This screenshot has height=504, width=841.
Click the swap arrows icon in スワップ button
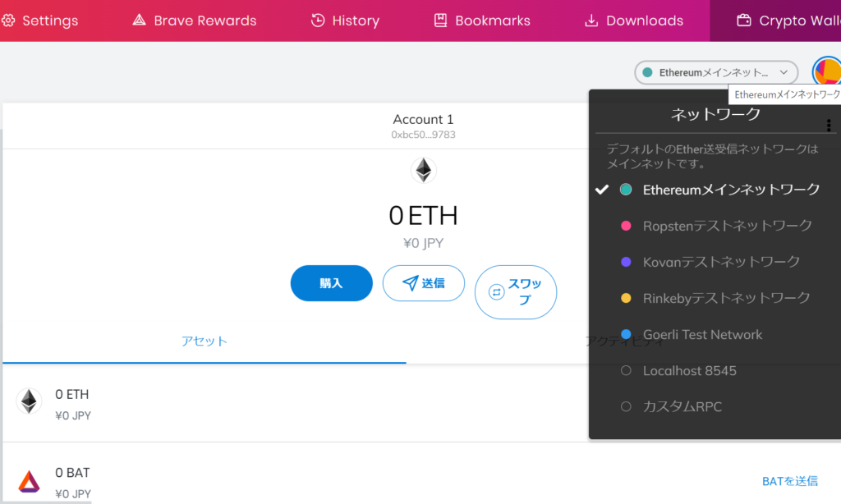click(x=497, y=291)
